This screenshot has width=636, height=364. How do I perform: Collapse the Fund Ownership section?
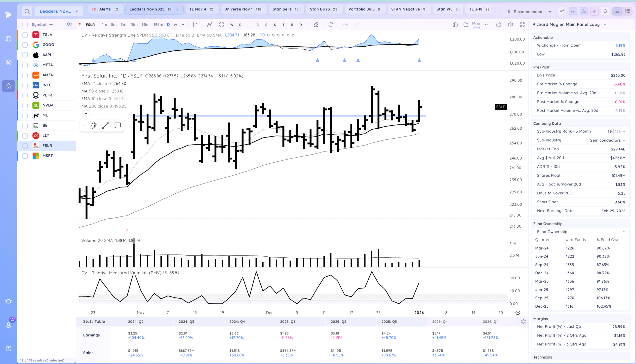[624, 232]
